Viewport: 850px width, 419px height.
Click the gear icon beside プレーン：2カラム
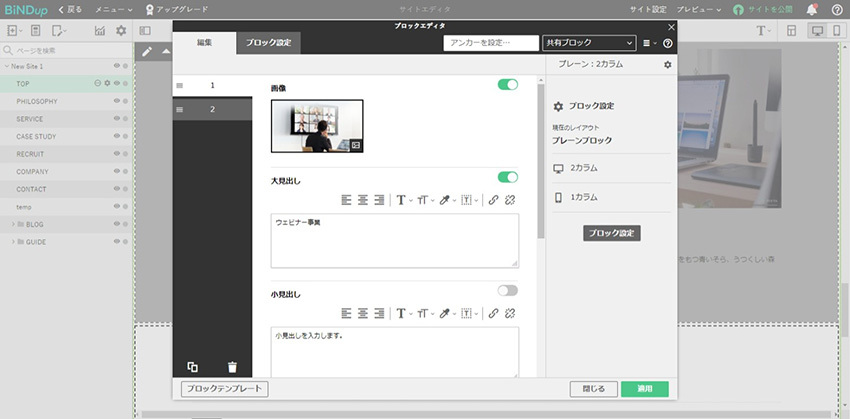(x=668, y=65)
